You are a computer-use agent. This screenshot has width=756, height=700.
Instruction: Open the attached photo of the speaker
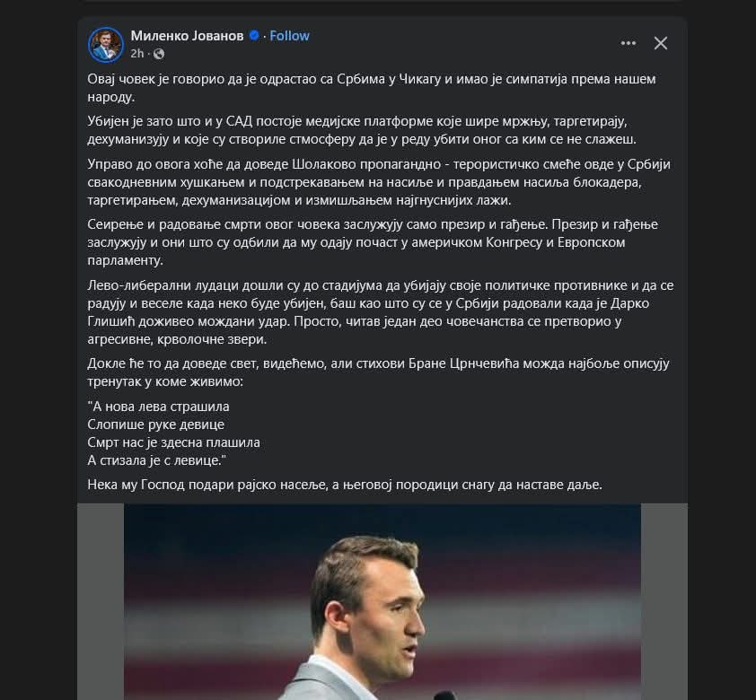point(382,601)
